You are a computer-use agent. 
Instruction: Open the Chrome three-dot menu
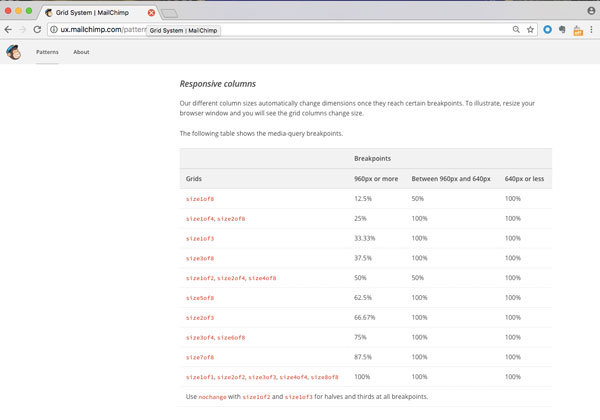(591, 29)
